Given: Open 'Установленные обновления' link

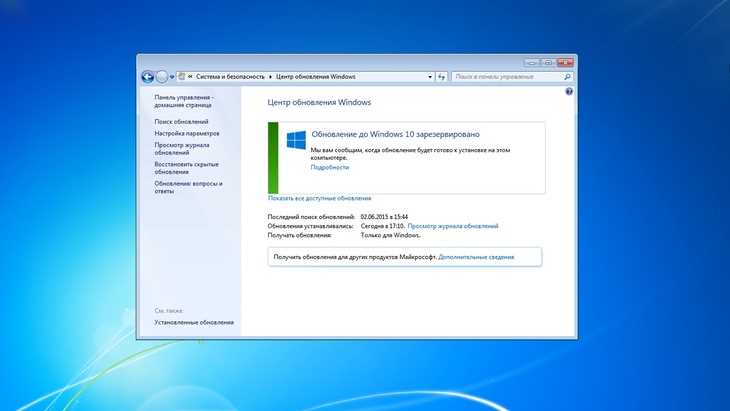Looking at the screenshot, I should pyautogui.click(x=194, y=322).
